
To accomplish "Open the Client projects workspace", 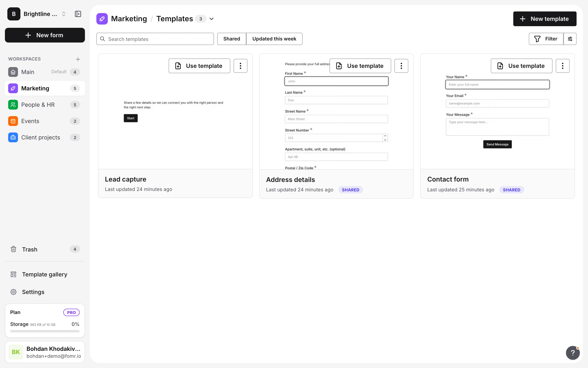I will [45, 137].
